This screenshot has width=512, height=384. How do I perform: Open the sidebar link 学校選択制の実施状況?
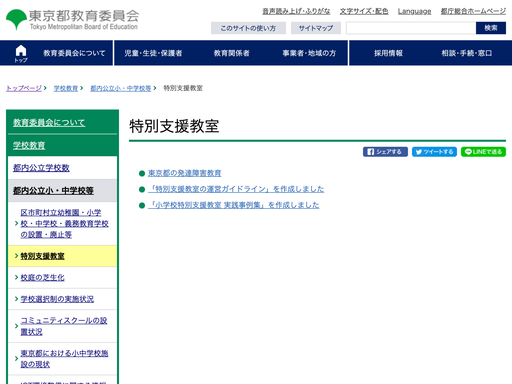57,299
